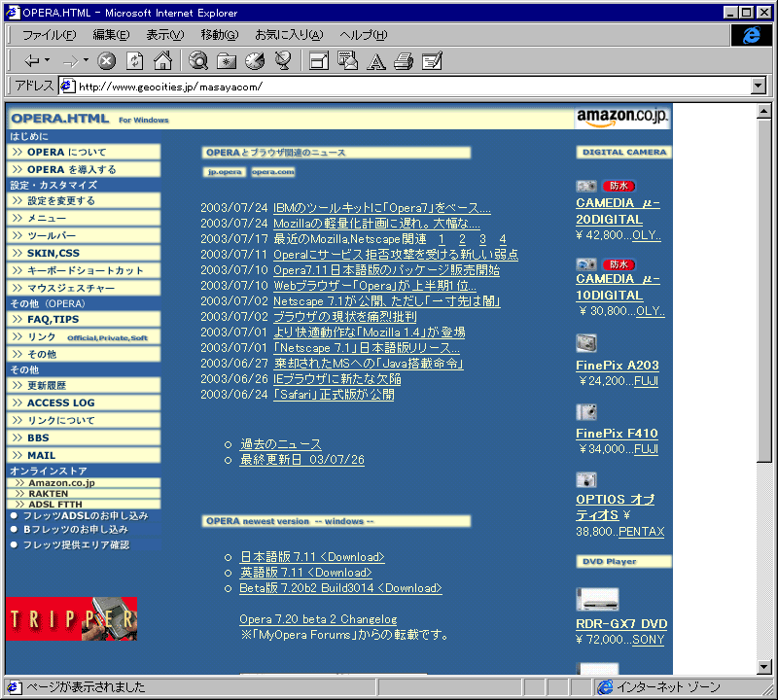778x700 pixels.
Task: Open the Back button history dropdown arrow
Action: [x=47, y=60]
